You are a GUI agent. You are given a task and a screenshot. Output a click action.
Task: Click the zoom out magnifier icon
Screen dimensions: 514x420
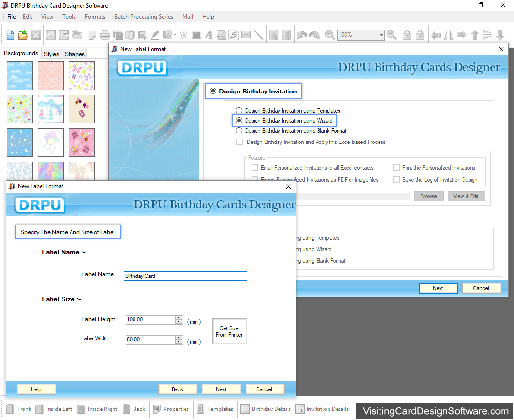pyautogui.click(x=391, y=35)
